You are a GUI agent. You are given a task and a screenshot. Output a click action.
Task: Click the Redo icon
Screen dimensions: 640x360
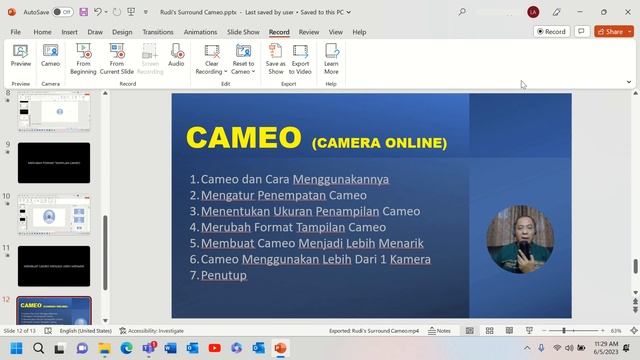pos(117,12)
